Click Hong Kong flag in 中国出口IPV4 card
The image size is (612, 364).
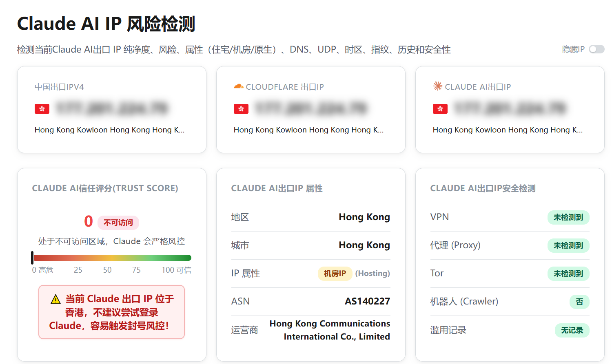pyautogui.click(x=42, y=109)
